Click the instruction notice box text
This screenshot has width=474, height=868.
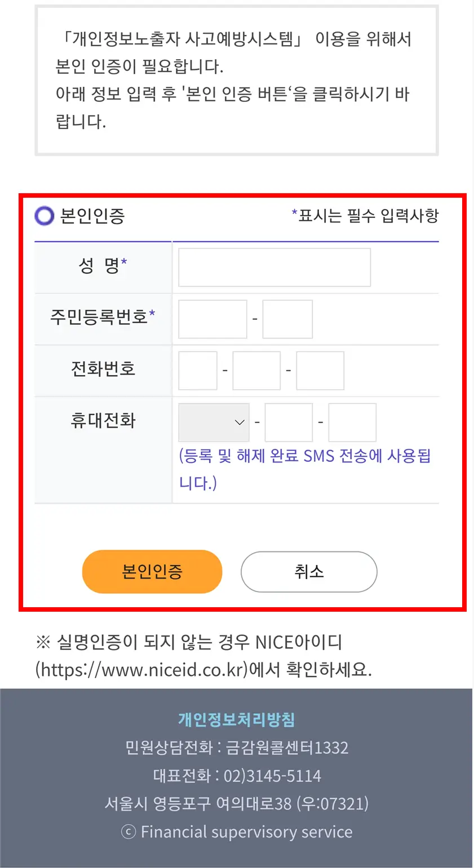pyautogui.click(x=237, y=79)
